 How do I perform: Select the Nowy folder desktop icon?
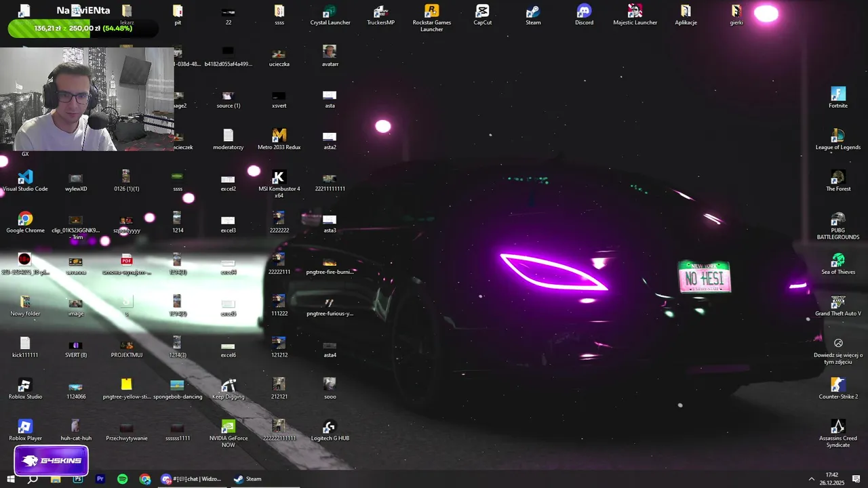(25, 306)
